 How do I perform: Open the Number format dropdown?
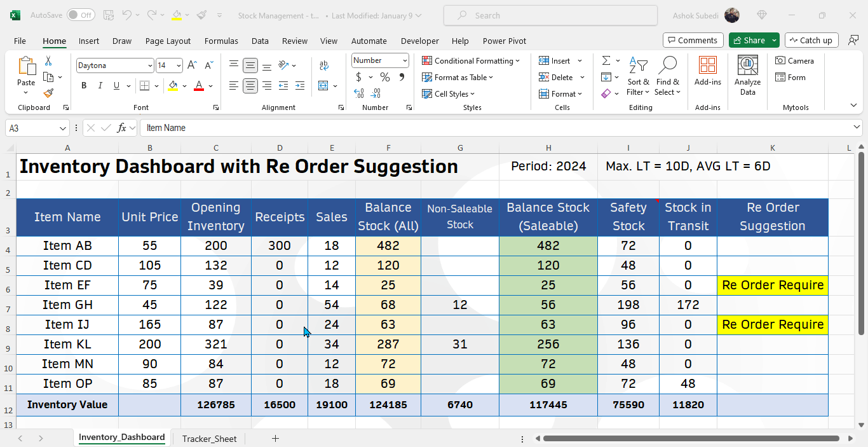tap(404, 60)
